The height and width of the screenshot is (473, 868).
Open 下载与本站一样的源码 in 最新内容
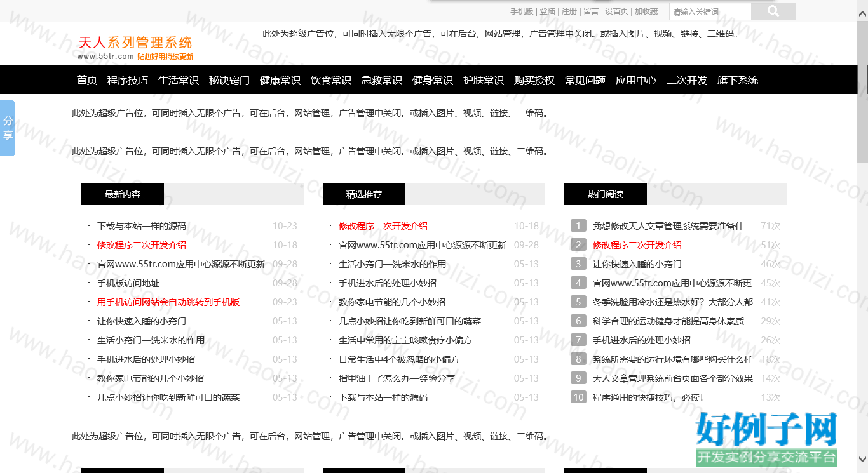pyautogui.click(x=142, y=226)
